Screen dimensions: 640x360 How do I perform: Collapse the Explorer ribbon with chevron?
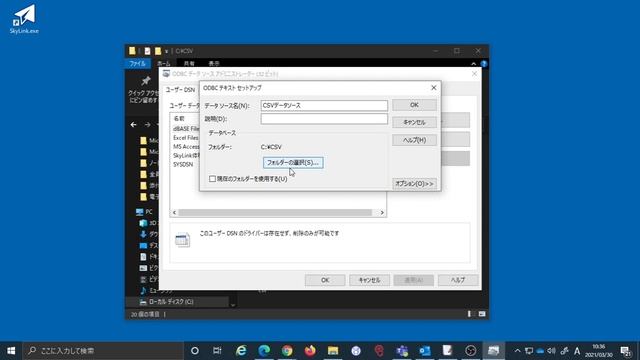tap(473, 64)
